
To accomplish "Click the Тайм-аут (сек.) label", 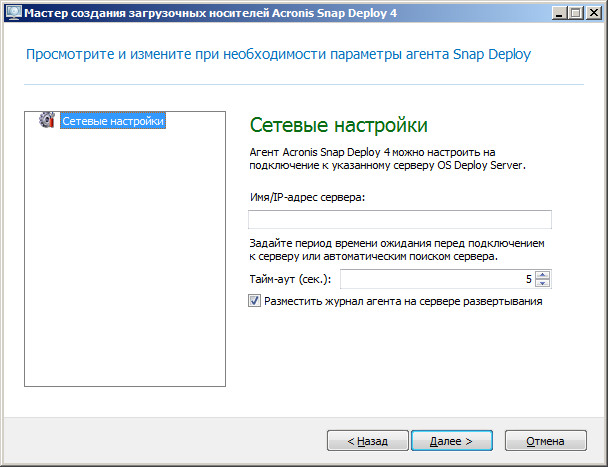I will click(x=290, y=279).
